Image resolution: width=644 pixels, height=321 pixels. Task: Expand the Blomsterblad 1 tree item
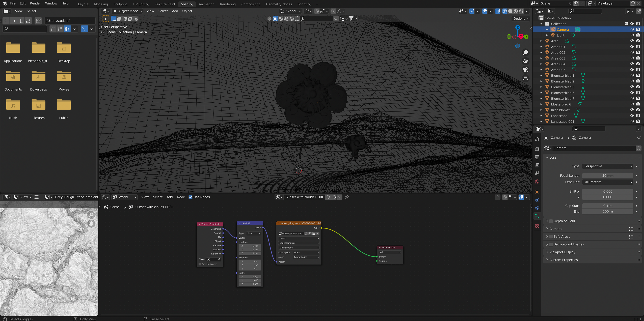tap(541, 75)
